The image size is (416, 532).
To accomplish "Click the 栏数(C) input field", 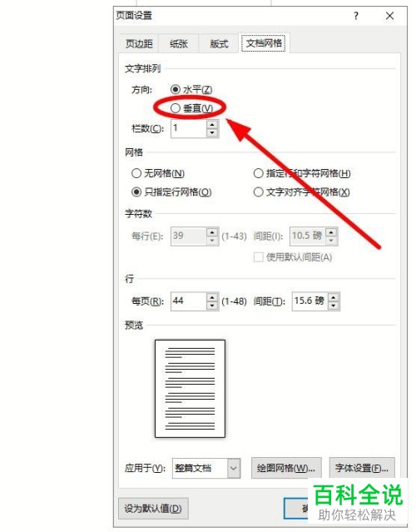I will 189,128.
